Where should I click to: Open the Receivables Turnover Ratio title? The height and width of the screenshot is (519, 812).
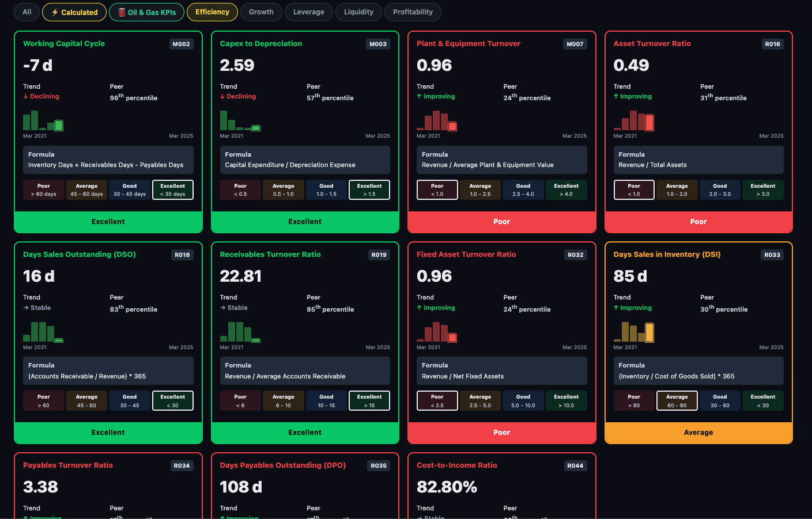(270, 255)
